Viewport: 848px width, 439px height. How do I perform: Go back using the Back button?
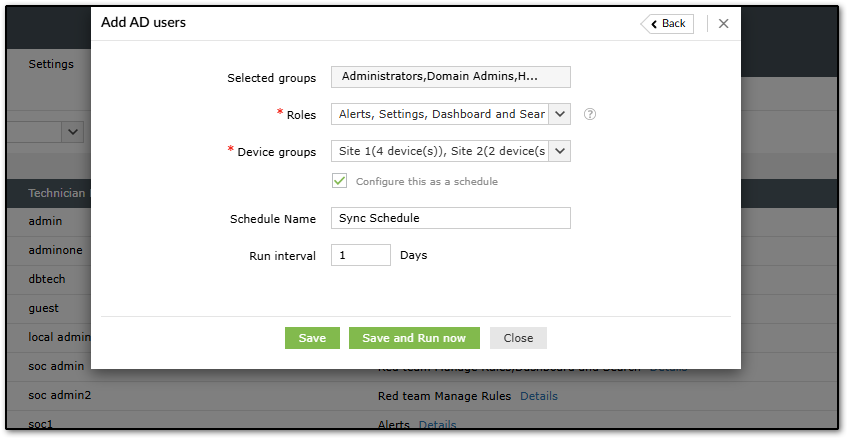pos(668,23)
